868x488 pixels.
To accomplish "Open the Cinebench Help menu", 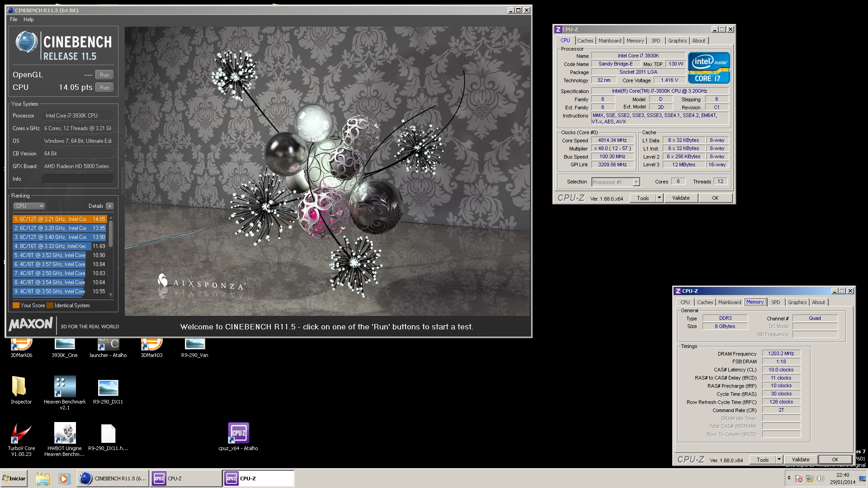I will click(x=28, y=19).
